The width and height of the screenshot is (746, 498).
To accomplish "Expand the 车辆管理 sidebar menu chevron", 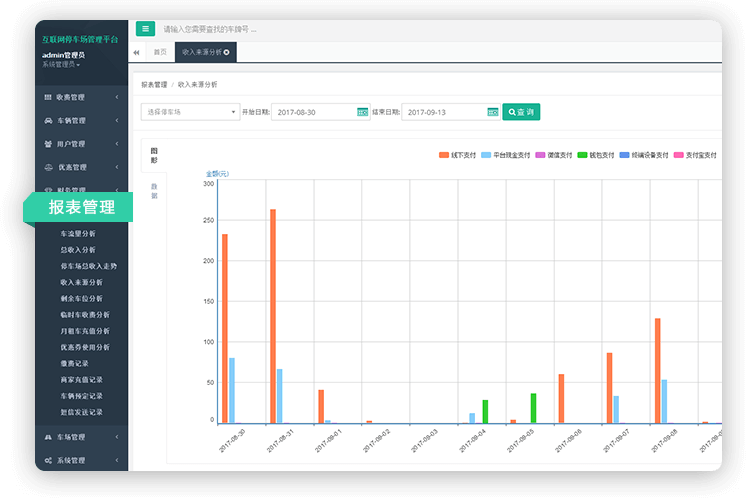I will click(117, 120).
